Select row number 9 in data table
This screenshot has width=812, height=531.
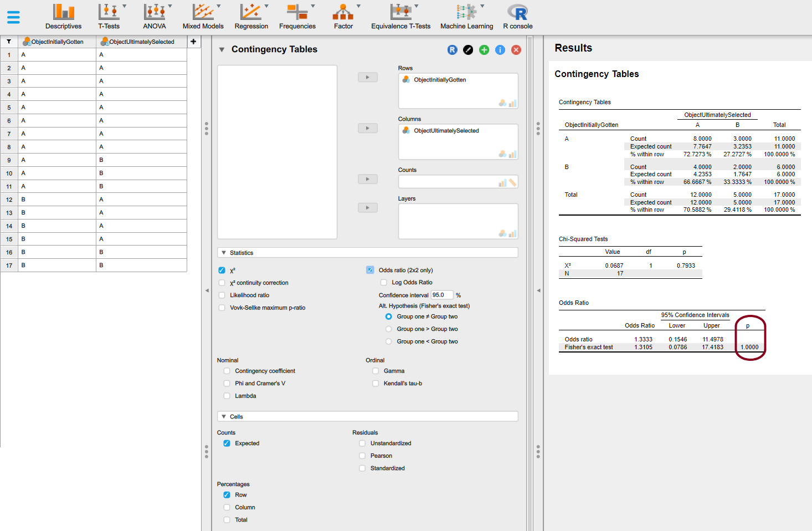tap(9, 160)
